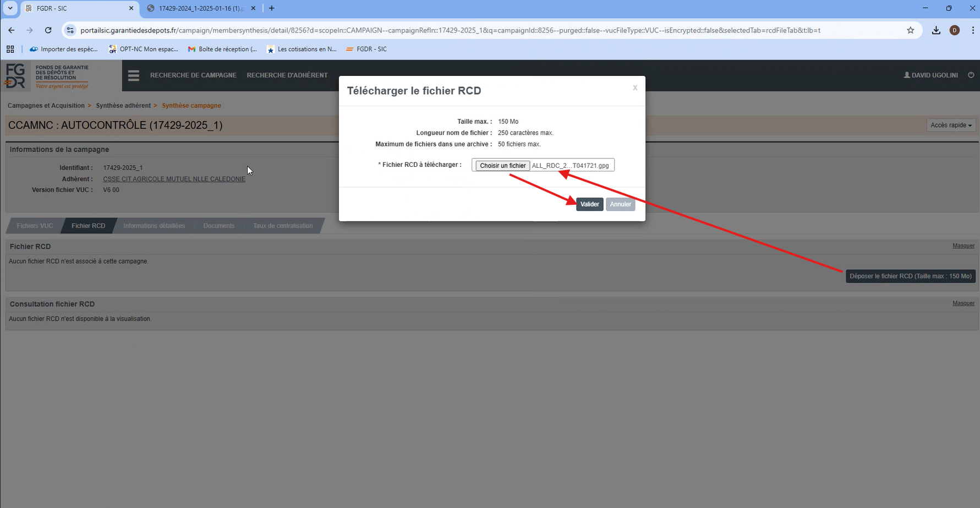Viewport: 980px width, 508px height.
Task: Open the browser downloads icon
Action: pyautogui.click(x=935, y=30)
